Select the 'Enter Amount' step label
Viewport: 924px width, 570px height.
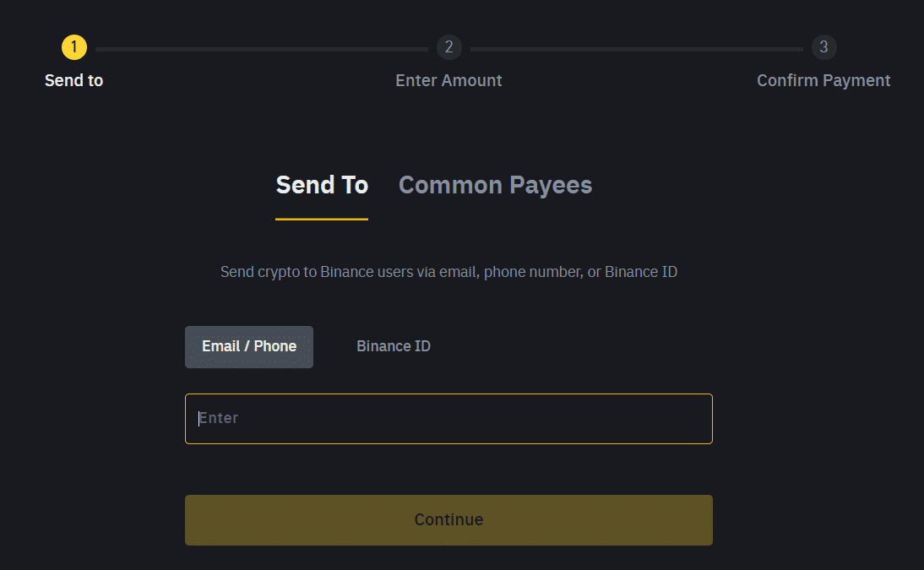[449, 80]
